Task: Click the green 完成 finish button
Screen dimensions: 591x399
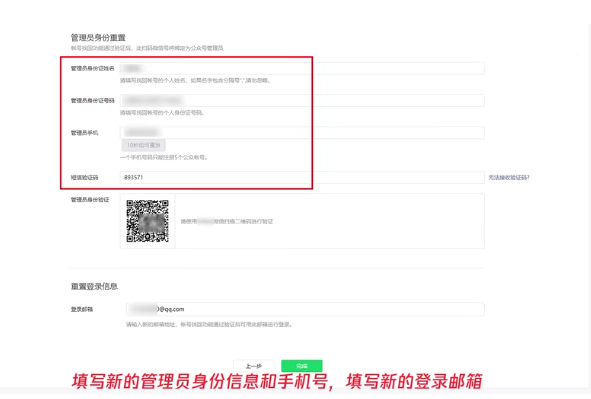Action: point(302,366)
